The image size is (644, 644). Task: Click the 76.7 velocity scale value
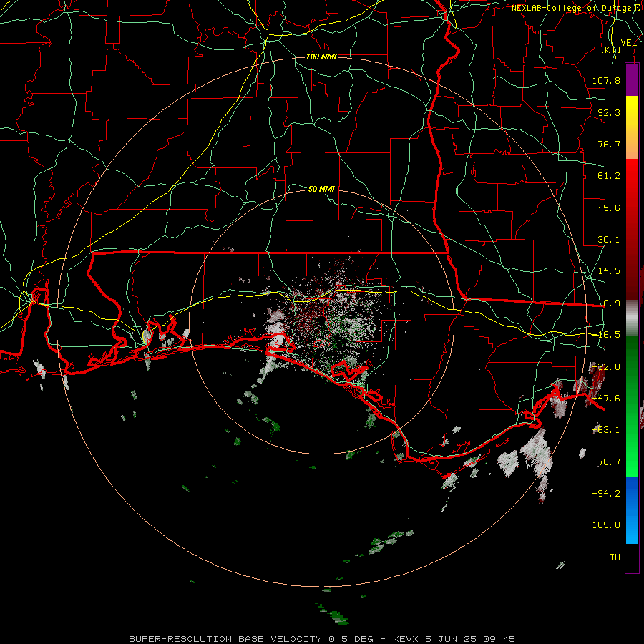pos(609,144)
